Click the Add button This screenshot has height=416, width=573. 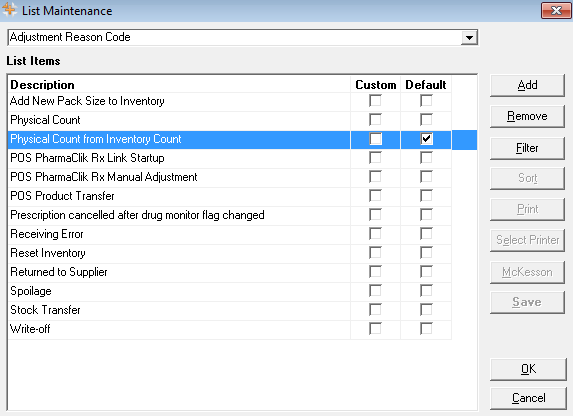pyautogui.click(x=527, y=85)
